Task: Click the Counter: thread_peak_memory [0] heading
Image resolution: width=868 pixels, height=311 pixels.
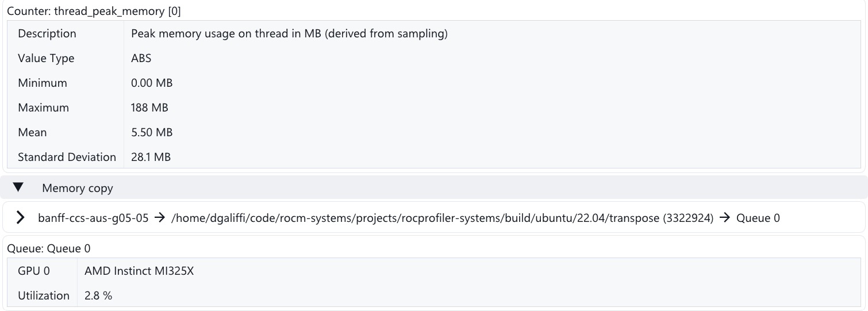Action: click(x=95, y=10)
